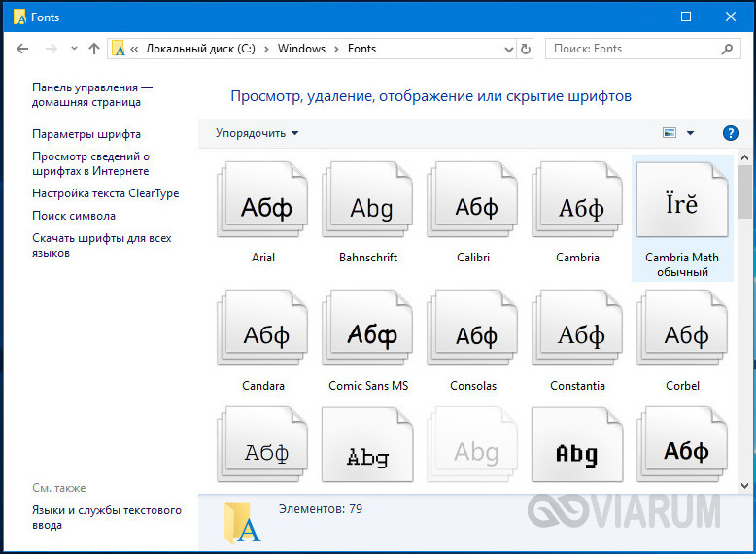Go back with the back arrow

click(x=22, y=49)
